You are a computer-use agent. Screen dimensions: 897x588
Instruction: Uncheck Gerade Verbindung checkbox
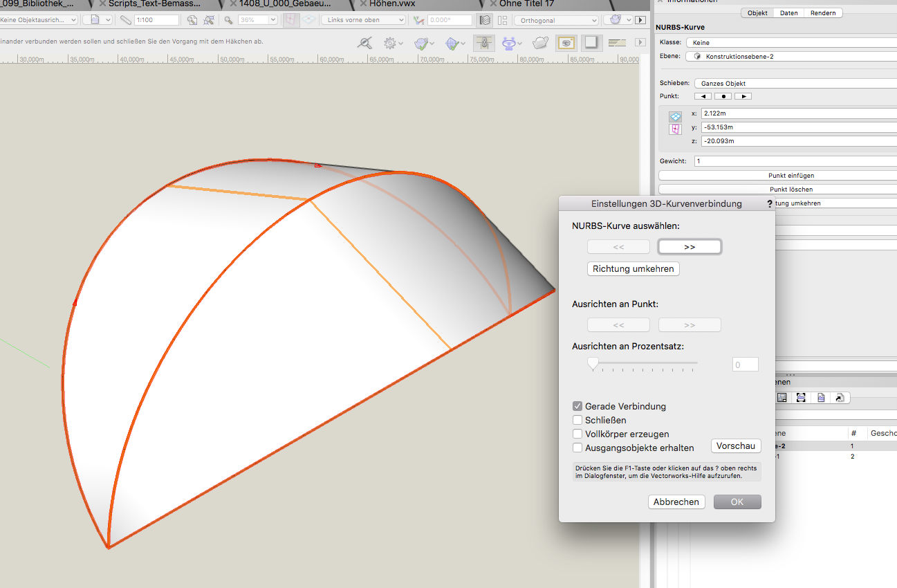tap(577, 406)
